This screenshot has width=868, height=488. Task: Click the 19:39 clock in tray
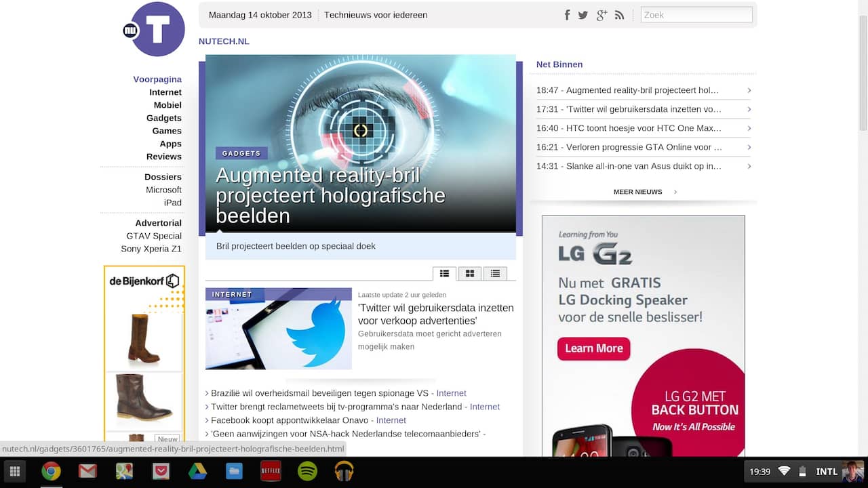tap(760, 471)
